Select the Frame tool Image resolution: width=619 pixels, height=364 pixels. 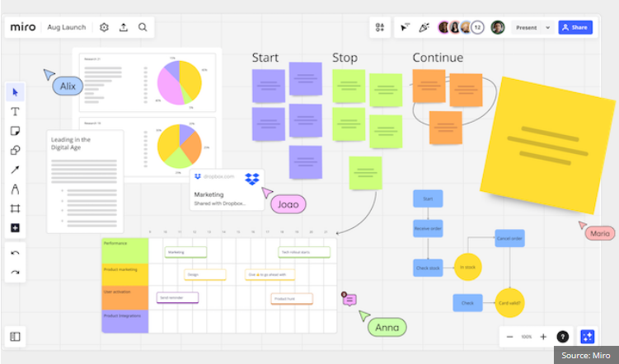point(15,208)
